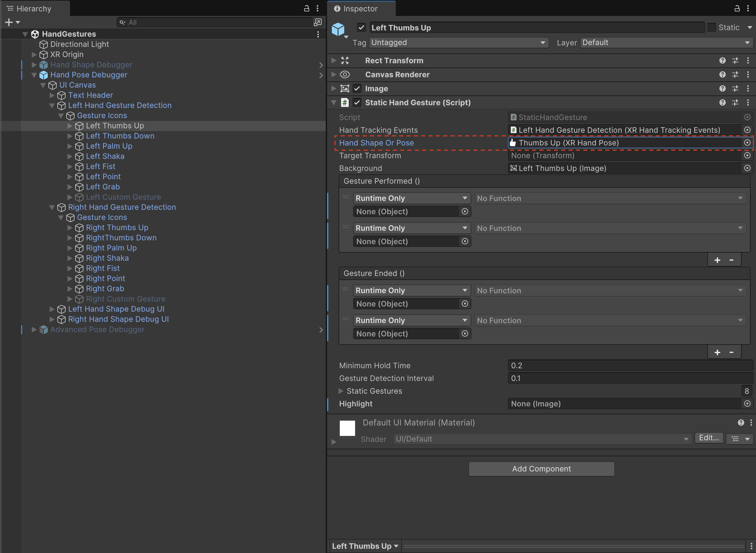Open object picker for Target Transform field
756x553 pixels.
(x=747, y=155)
